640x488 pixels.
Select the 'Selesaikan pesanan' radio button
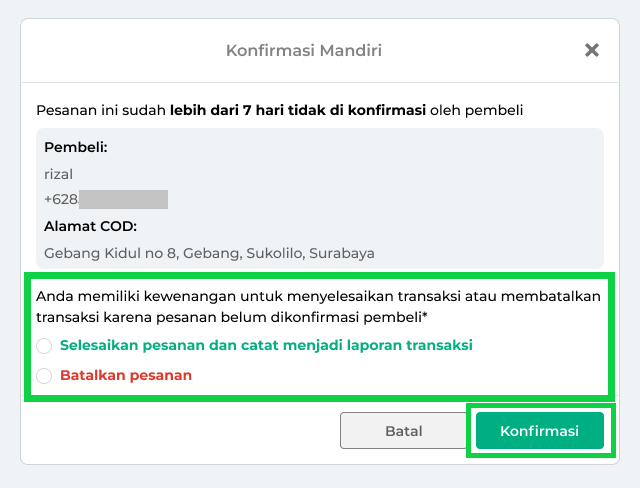click(x=44, y=346)
